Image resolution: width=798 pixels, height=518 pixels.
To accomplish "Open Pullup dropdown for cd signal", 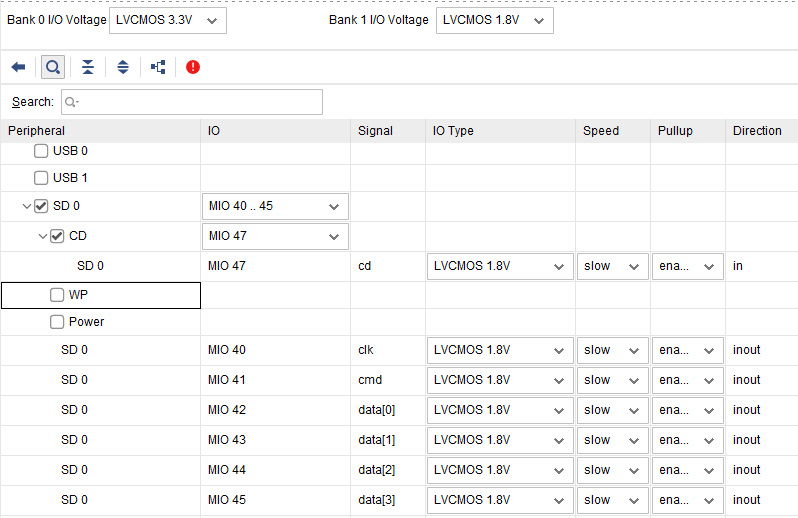I will pos(688,267).
